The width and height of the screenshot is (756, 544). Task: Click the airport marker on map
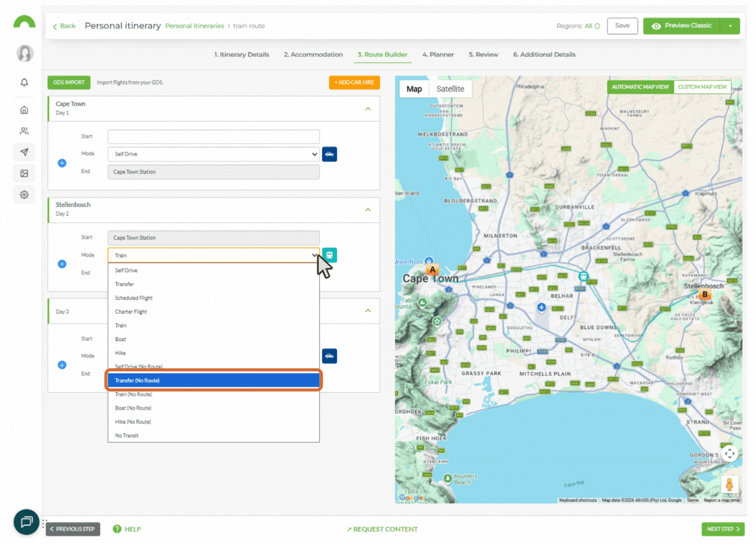(x=541, y=307)
